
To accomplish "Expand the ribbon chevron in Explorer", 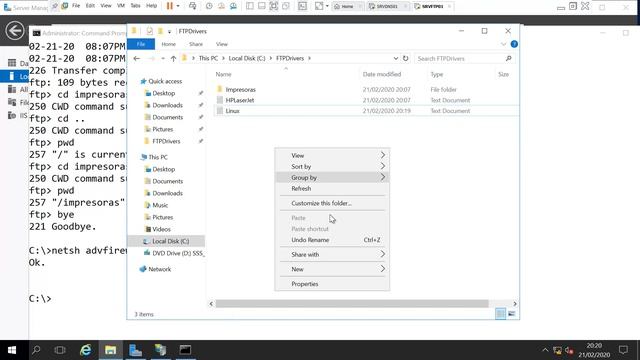I will pos(503,44).
